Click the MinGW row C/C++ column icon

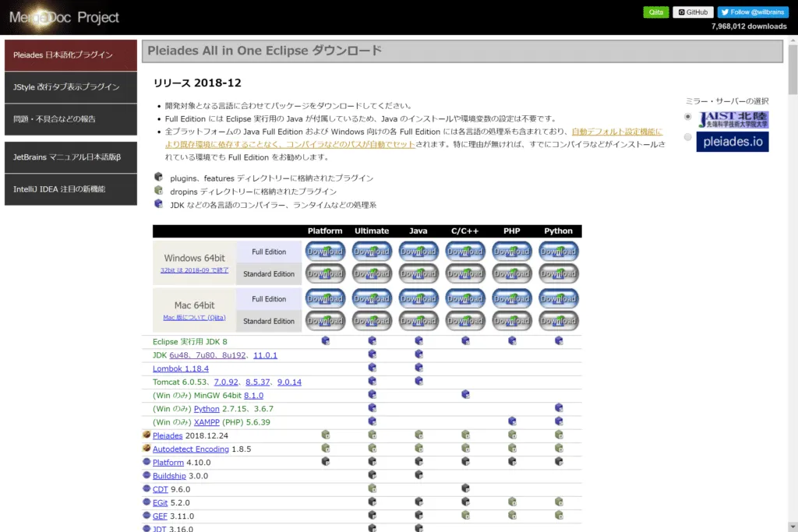[x=465, y=394]
